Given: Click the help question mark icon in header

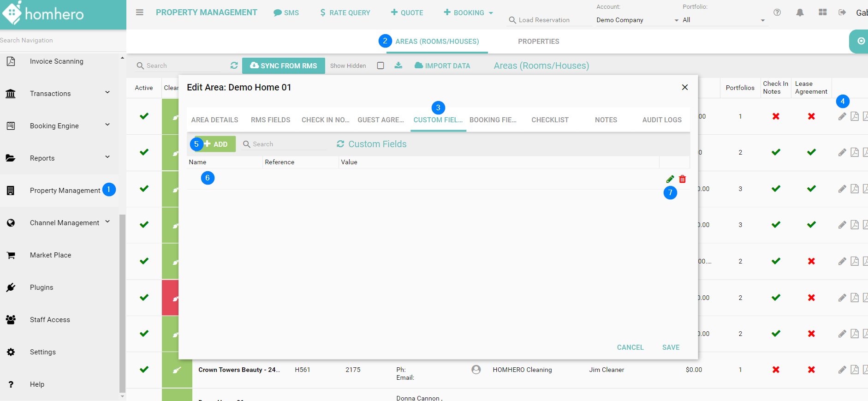Looking at the screenshot, I should click(777, 12).
